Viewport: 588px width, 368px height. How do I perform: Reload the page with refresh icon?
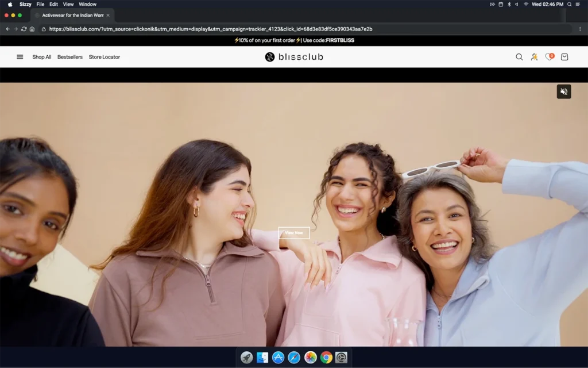pos(24,29)
